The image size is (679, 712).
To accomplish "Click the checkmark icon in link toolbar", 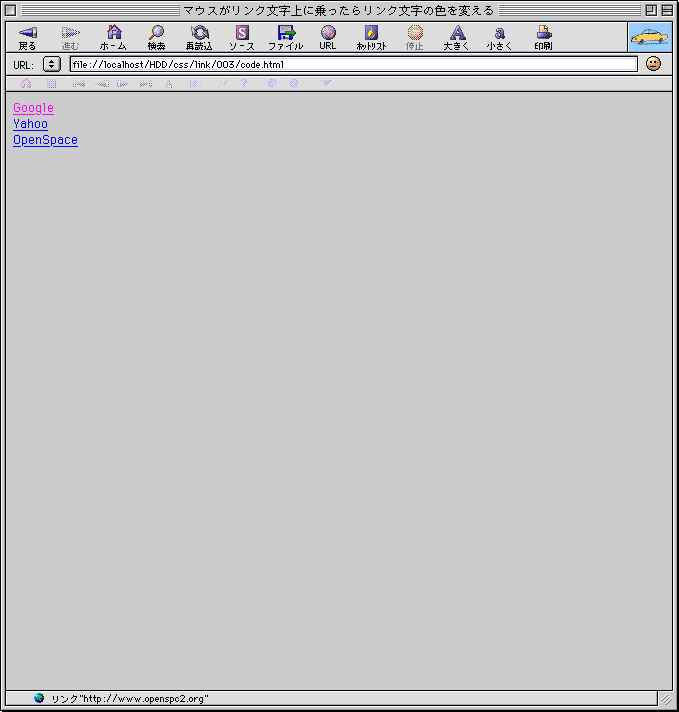I will tap(326, 83).
